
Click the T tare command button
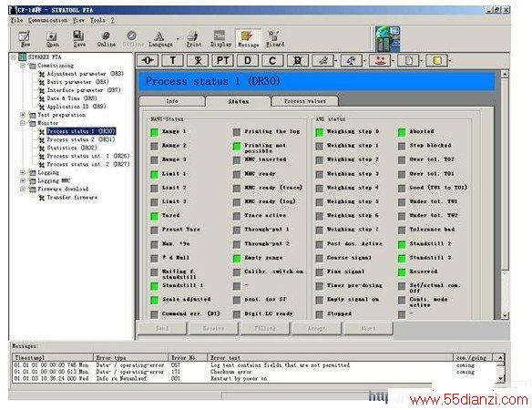(173, 61)
